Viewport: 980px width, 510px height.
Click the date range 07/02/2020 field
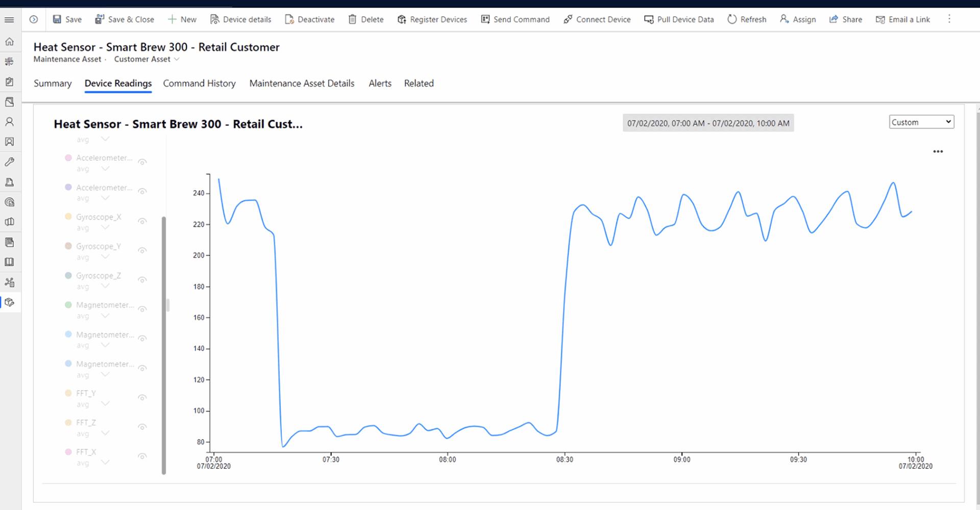[708, 123]
